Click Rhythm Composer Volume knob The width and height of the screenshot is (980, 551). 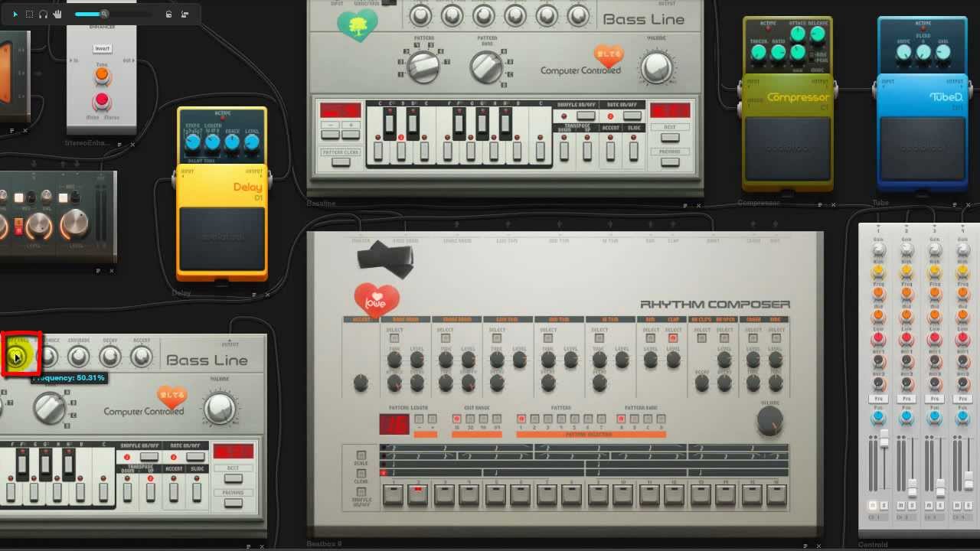(x=769, y=421)
